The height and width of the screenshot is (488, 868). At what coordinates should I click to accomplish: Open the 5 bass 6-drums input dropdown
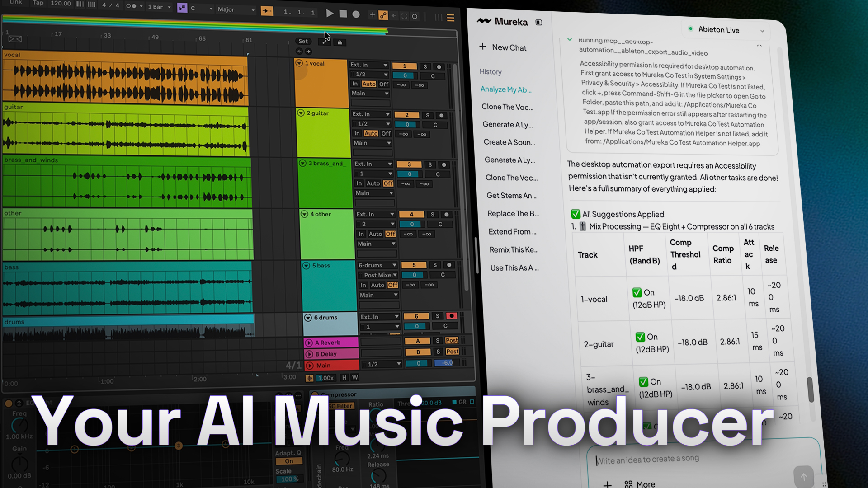(377, 265)
